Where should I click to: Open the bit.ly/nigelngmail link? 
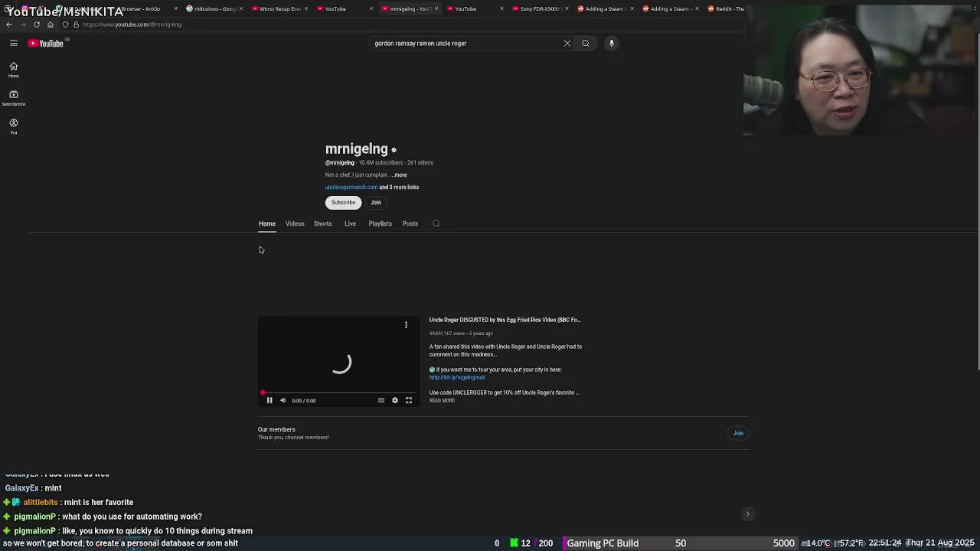pyautogui.click(x=457, y=377)
